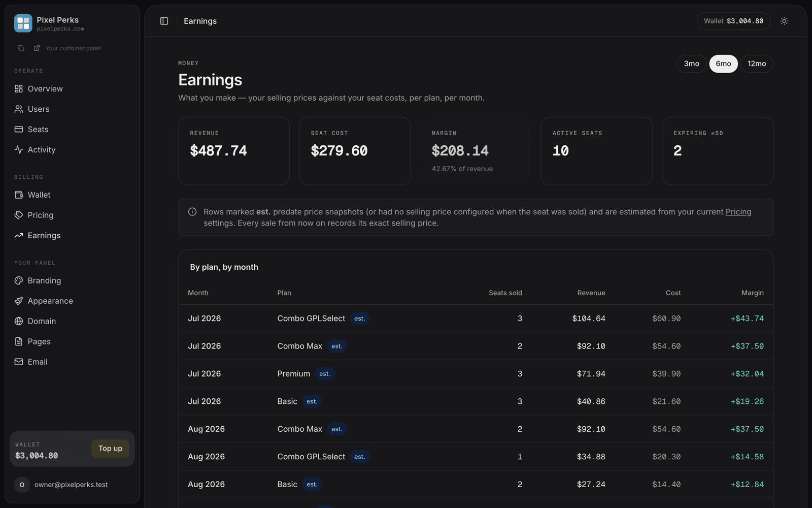
Task: Click the Active Seats 10 card
Action: point(596,151)
